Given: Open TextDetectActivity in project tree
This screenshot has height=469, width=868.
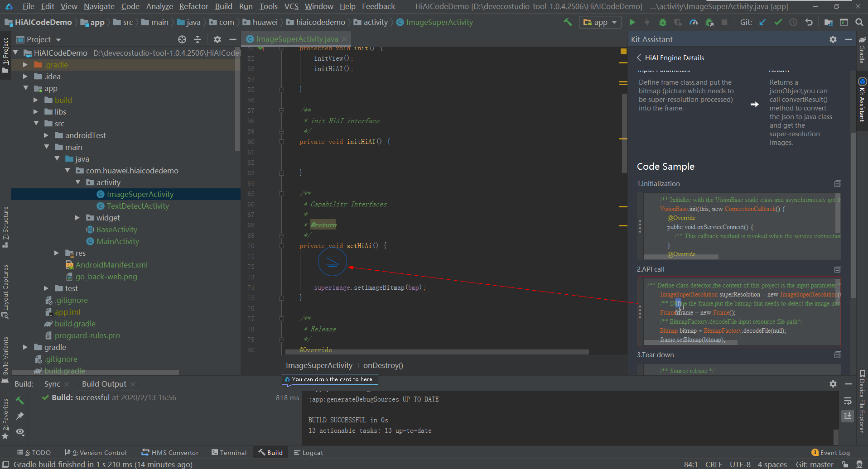Looking at the screenshot, I should pyautogui.click(x=138, y=206).
